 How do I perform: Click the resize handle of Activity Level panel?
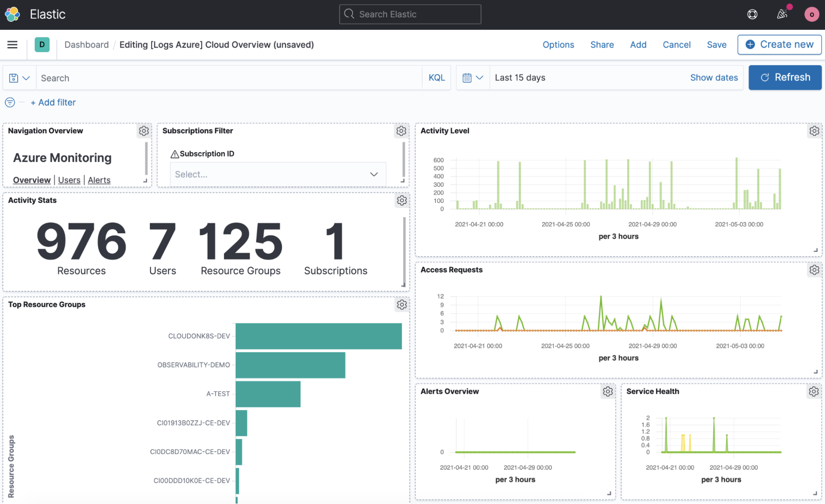pos(816,250)
